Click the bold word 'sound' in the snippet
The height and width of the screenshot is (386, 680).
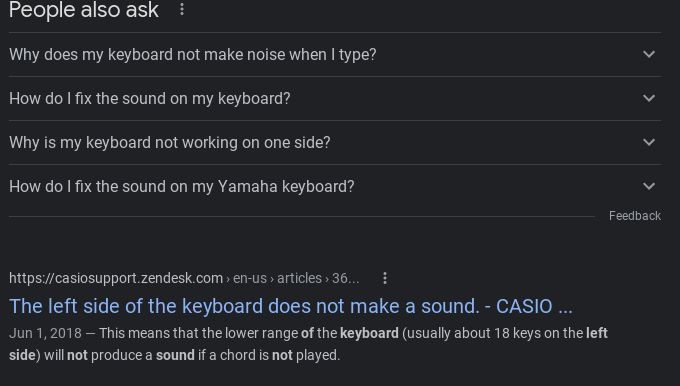(175, 355)
